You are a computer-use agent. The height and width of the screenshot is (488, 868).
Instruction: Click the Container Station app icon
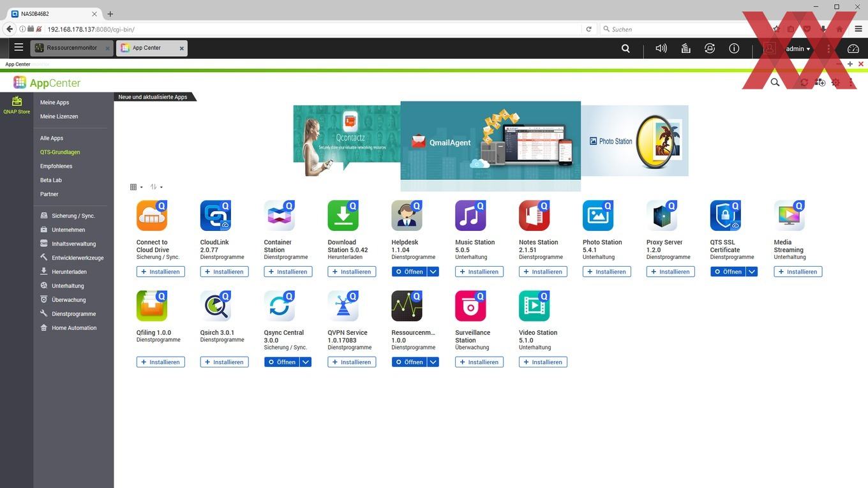(x=280, y=216)
